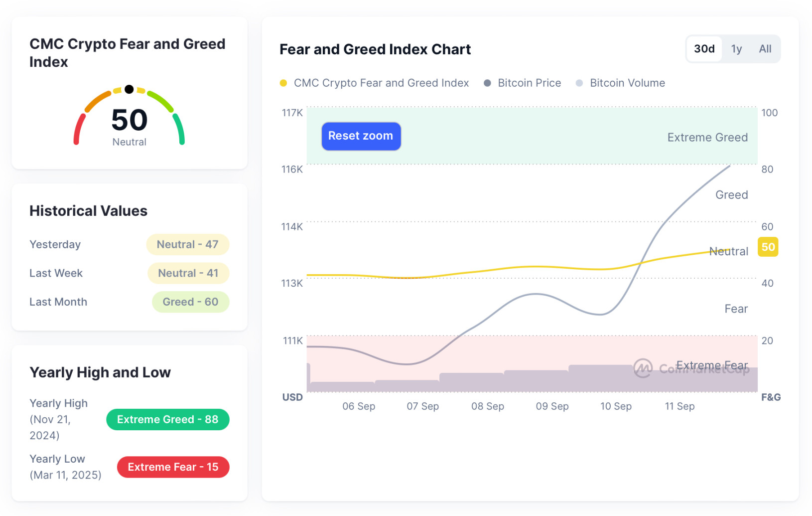Click the dark gray Bitcoin Price legend dot
This screenshot has width=812, height=516.
[487, 83]
